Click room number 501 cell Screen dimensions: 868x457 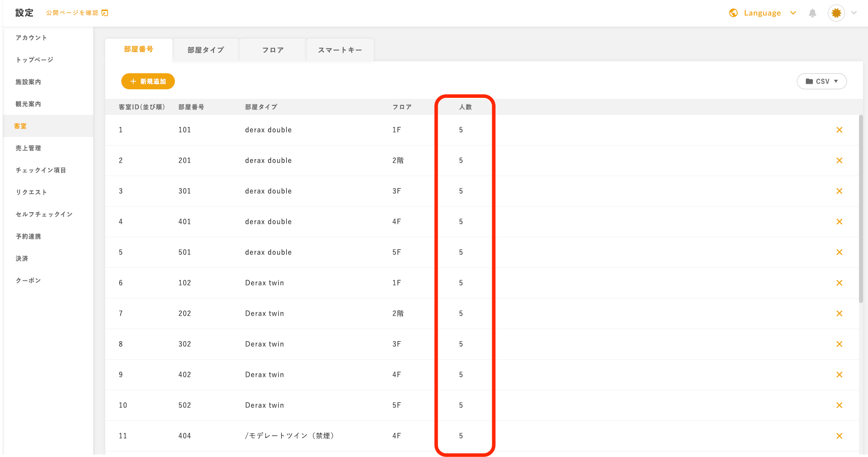coord(184,252)
